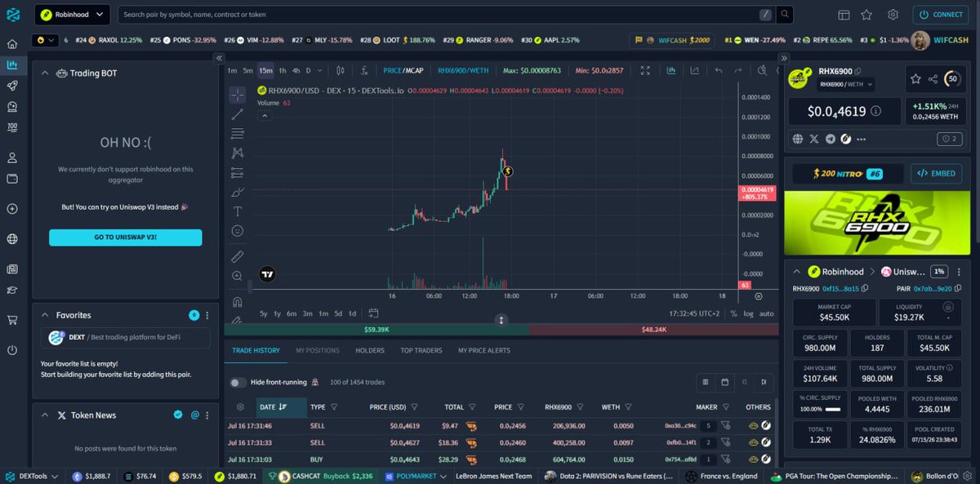Collapse the Token News panel
Viewport: 980px width, 484px height.
[46, 415]
